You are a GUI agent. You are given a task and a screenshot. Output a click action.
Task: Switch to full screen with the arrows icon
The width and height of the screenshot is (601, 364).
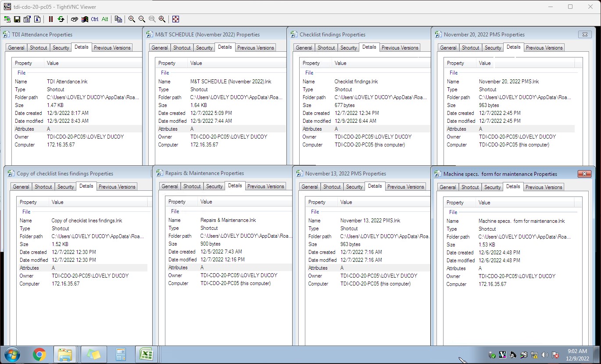175,19
